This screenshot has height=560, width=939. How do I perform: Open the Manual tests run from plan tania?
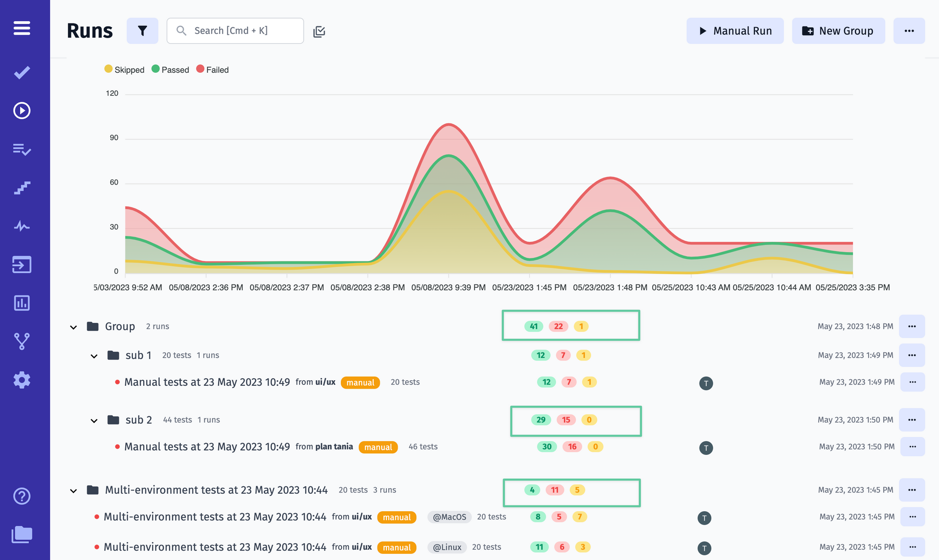tap(207, 446)
